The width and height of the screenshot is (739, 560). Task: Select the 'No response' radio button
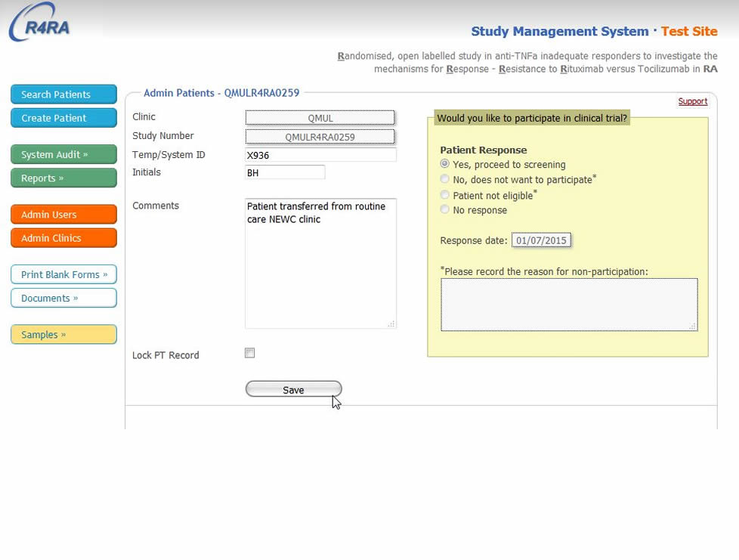(445, 210)
